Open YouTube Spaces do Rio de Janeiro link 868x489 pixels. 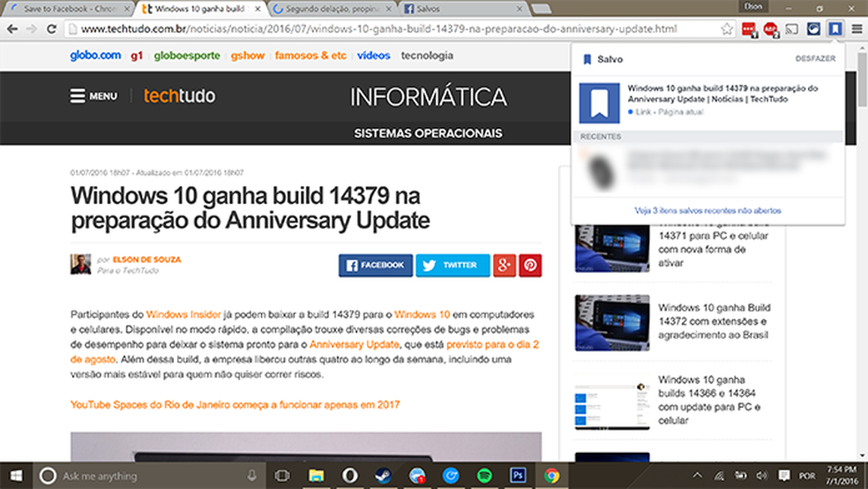235,405
